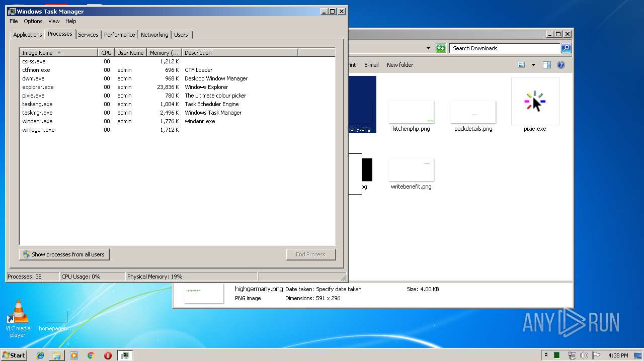Open Windows Explorer taskbar icon
Viewport: 644px width, 362px height.
click(x=57, y=355)
